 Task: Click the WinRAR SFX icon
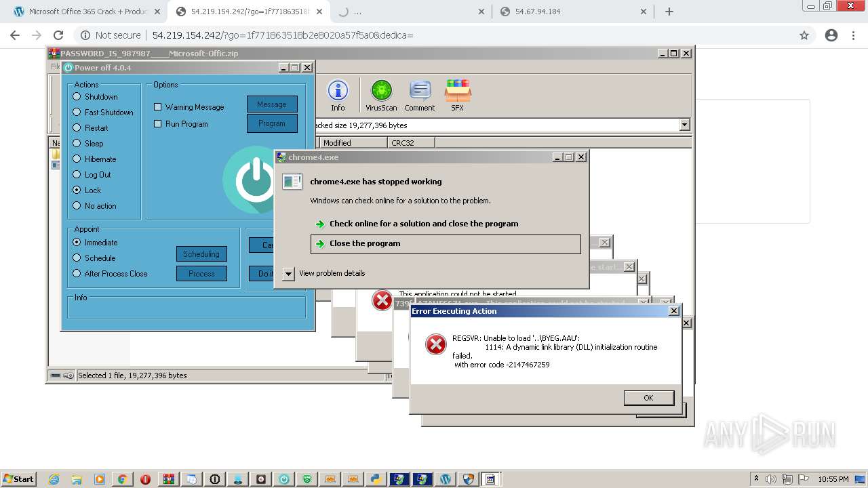coord(458,95)
